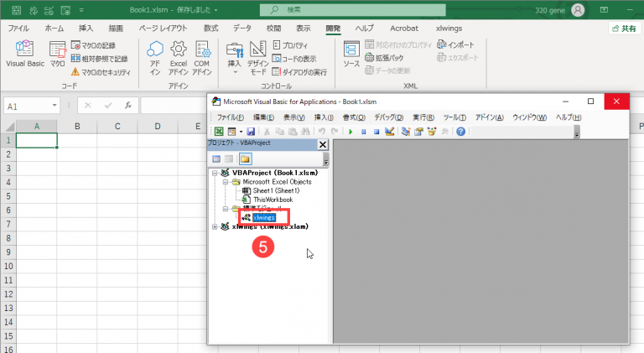Select the xlwings module in tree
Image resolution: width=644 pixels, height=353 pixels.
(x=263, y=217)
